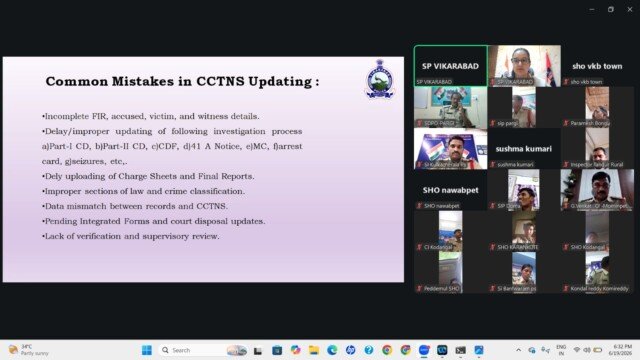Screen dimensions: 640x360
Task: Switch to the Zoom app in the taskbar
Action: coord(424,350)
